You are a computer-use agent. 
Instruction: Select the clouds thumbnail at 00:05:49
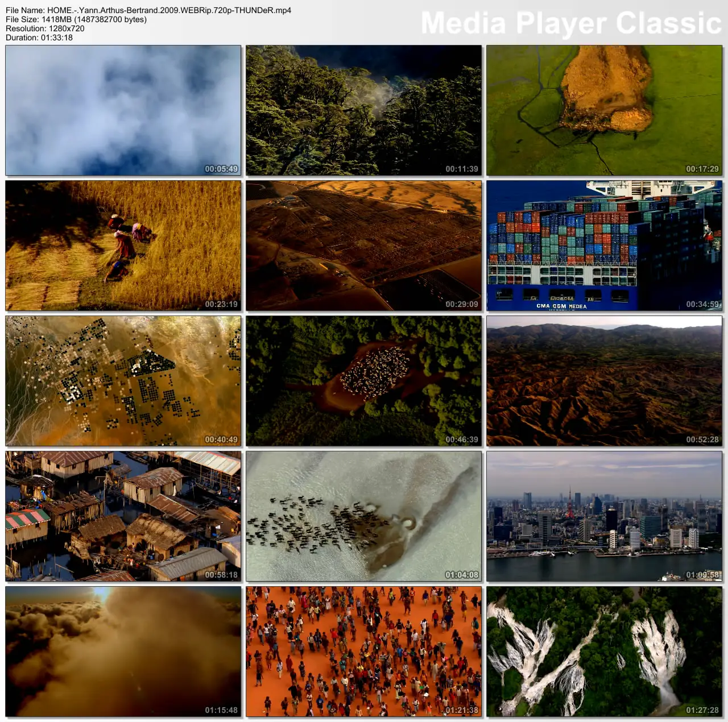pyautogui.click(x=123, y=110)
